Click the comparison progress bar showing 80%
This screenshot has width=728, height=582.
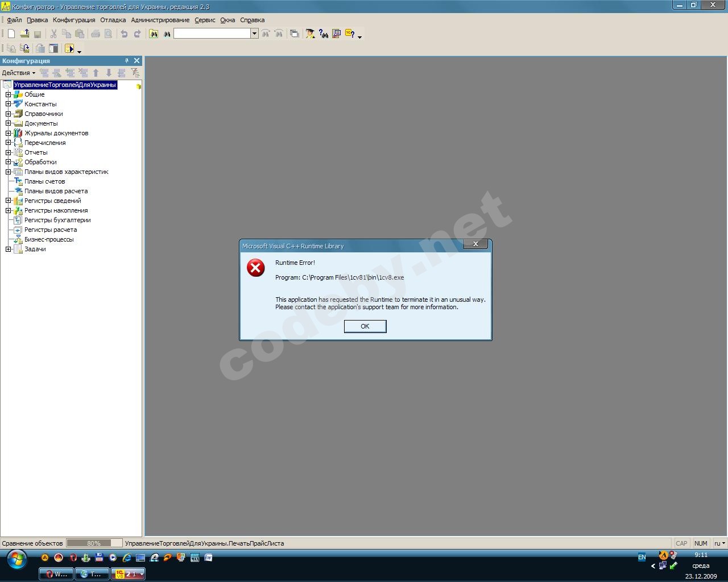click(x=94, y=543)
